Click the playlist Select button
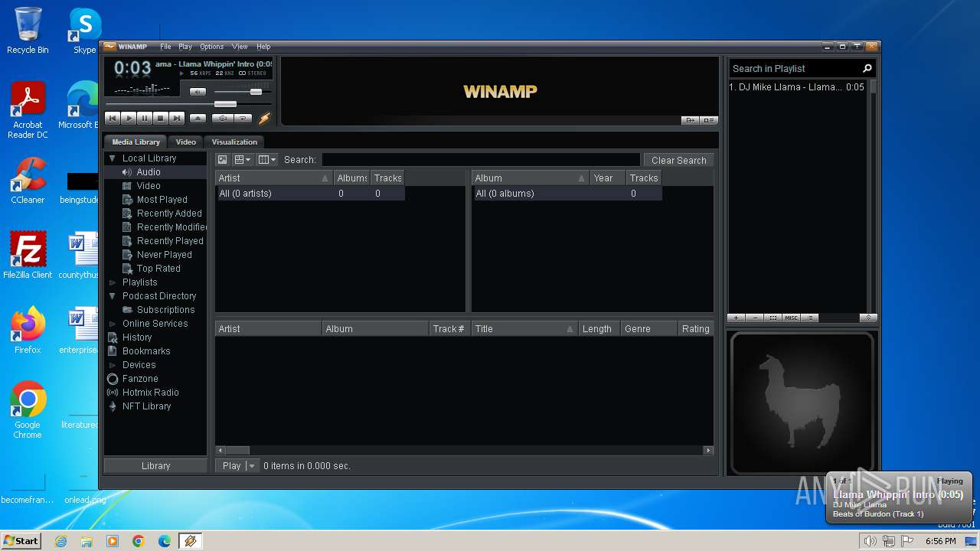 tap(773, 318)
